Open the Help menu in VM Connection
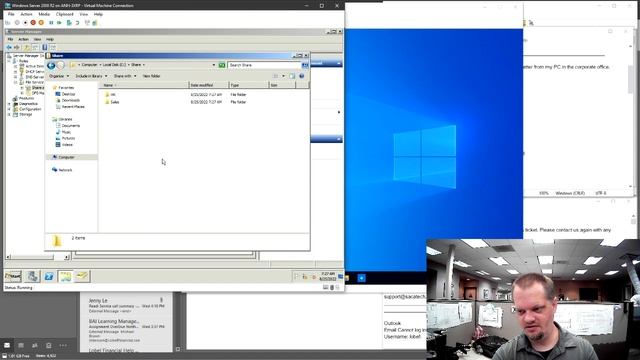The width and height of the screenshot is (640, 360). [98, 14]
